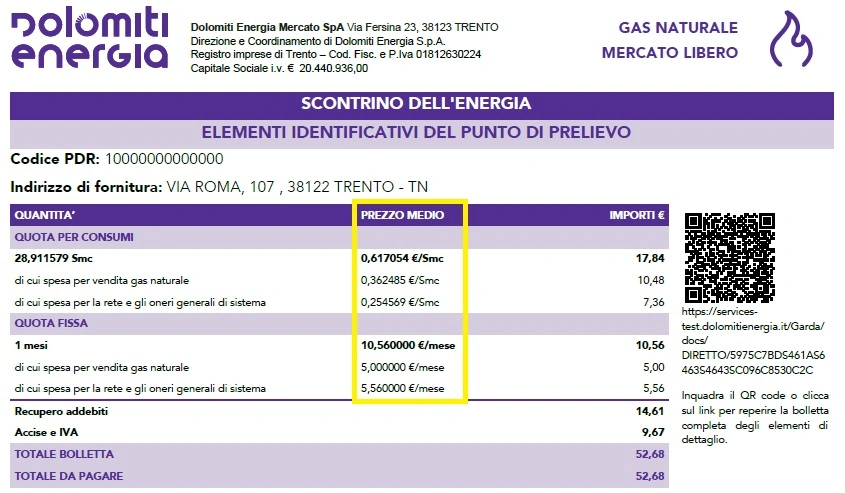
Task: Click the TOTALE DA PAGARE amount 52,68
Action: [x=650, y=476]
